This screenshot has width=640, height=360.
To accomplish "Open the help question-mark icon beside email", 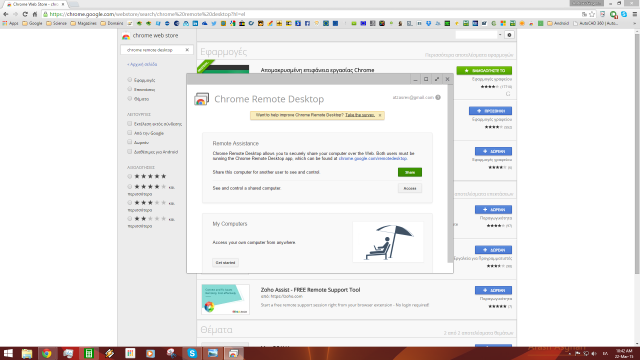I will point(438,97).
